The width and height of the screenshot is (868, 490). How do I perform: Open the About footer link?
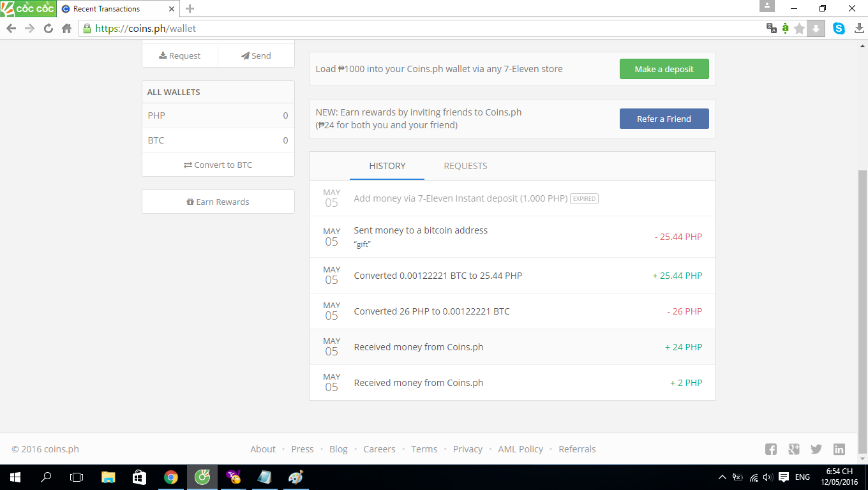(263, 449)
